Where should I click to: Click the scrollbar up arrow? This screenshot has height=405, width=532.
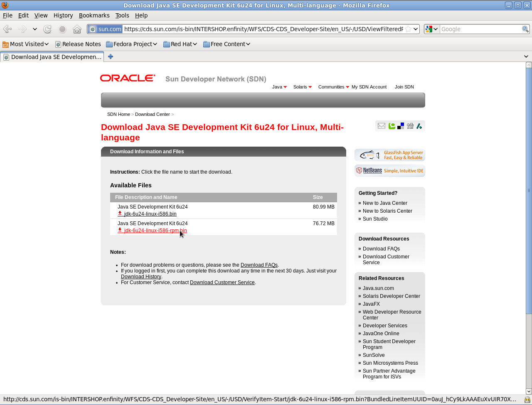coord(529,65)
